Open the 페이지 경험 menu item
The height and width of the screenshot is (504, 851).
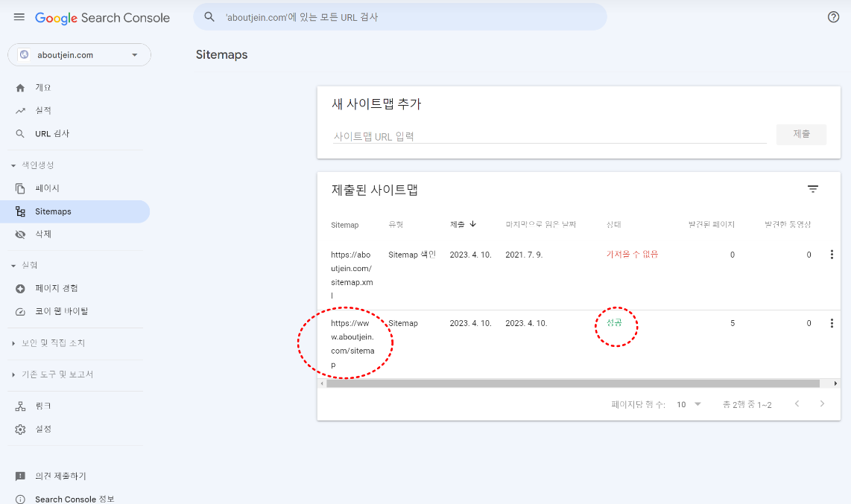click(75, 289)
